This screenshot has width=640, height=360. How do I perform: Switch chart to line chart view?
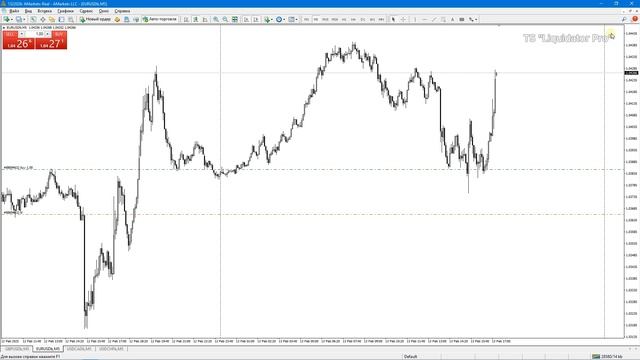[205, 19]
